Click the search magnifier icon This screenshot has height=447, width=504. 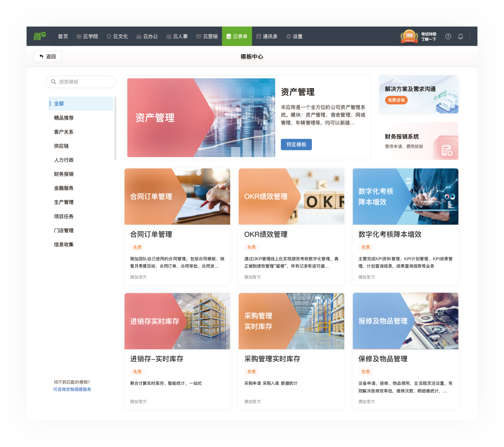pyautogui.click(x=53, y=82)
